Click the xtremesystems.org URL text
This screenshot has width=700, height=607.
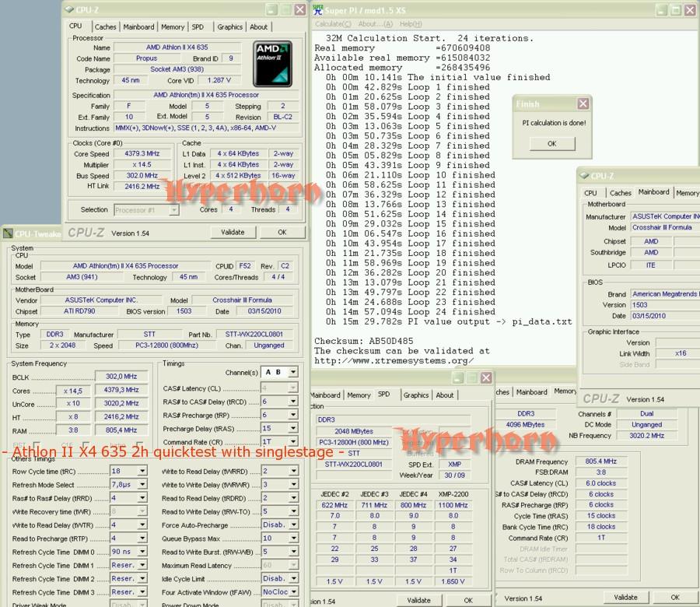[394, 360]
